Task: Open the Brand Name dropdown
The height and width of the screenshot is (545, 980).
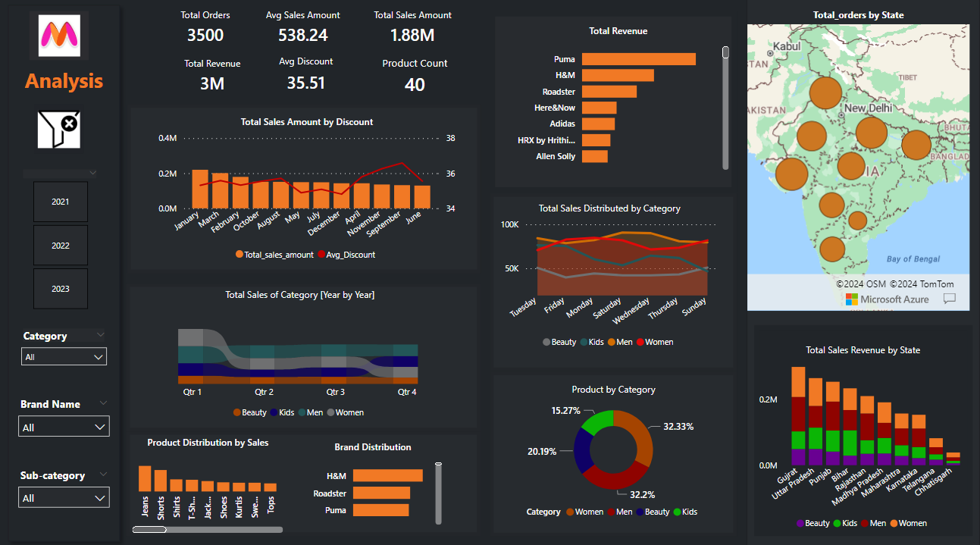Action: 64,428
